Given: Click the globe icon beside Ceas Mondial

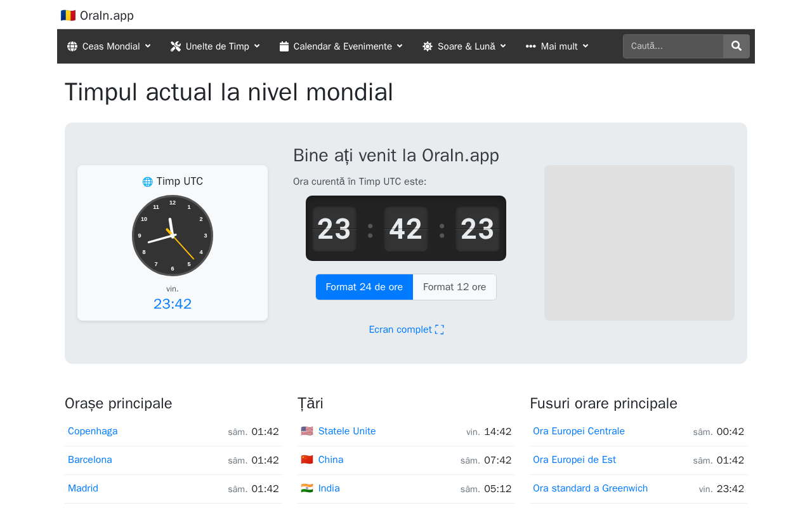Looking at the screenshot, I should (x=72, y=46).
